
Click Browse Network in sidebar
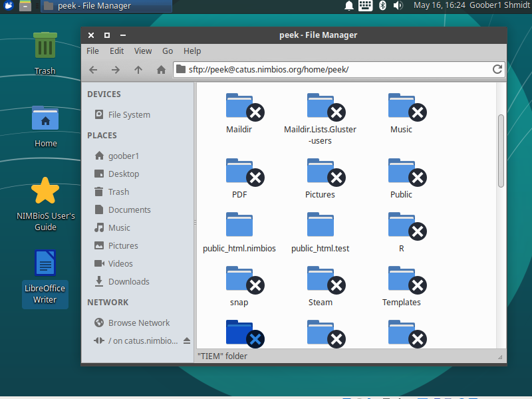click(x=139, y=323)
